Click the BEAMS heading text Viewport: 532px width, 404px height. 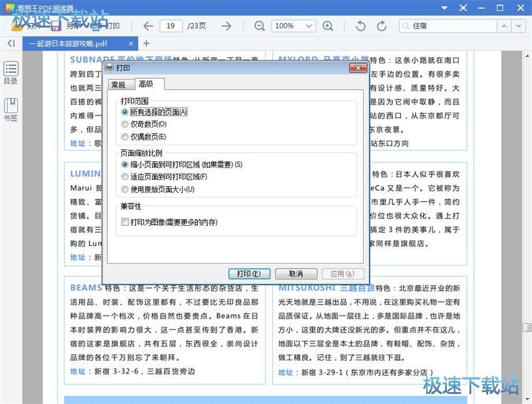click(86, 288)
